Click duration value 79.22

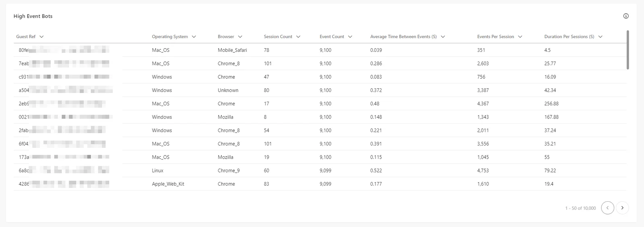550,171
